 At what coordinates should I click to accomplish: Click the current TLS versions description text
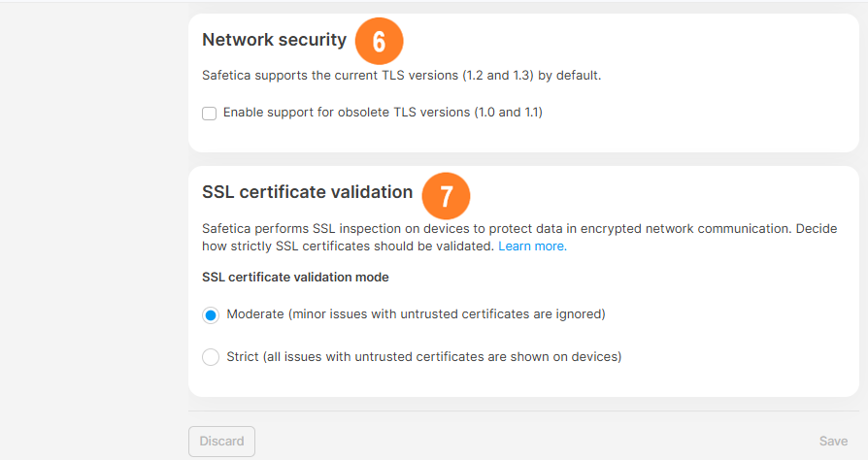[402, 75]
